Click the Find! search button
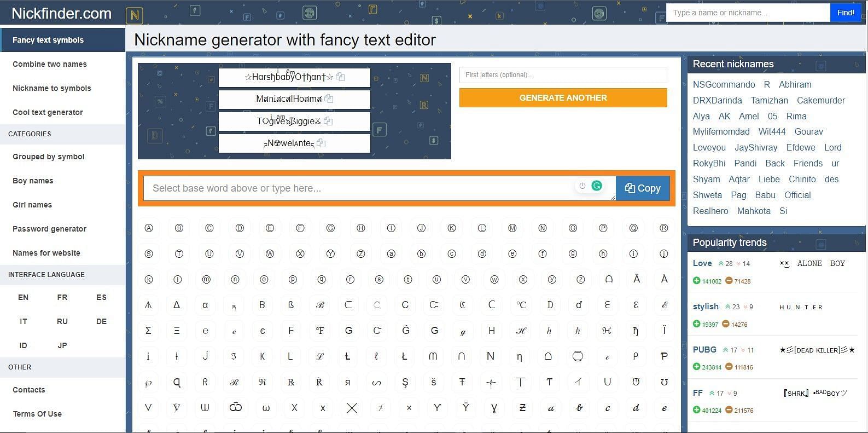The image size is (868, 433). (845, 13)
